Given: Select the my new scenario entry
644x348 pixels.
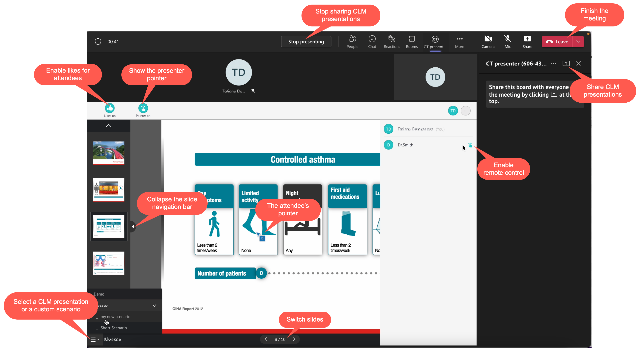Looking at the screenshot, I should pos(116,316).
